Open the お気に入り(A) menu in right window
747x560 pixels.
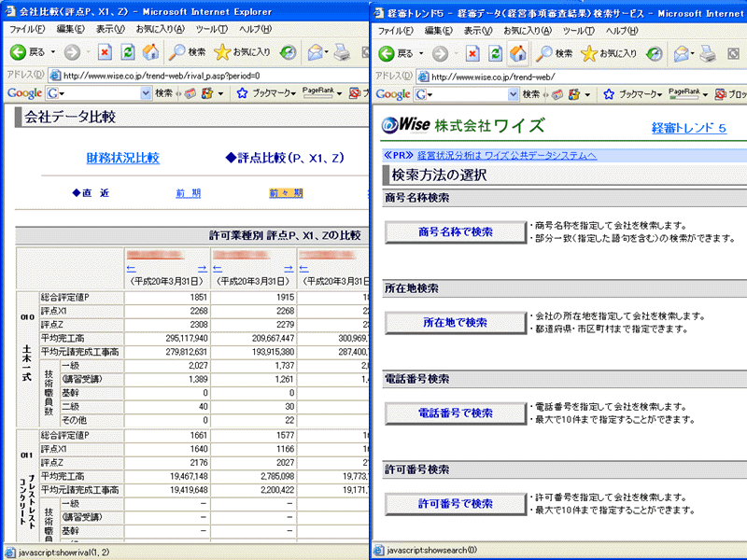[x=528, y=30]
